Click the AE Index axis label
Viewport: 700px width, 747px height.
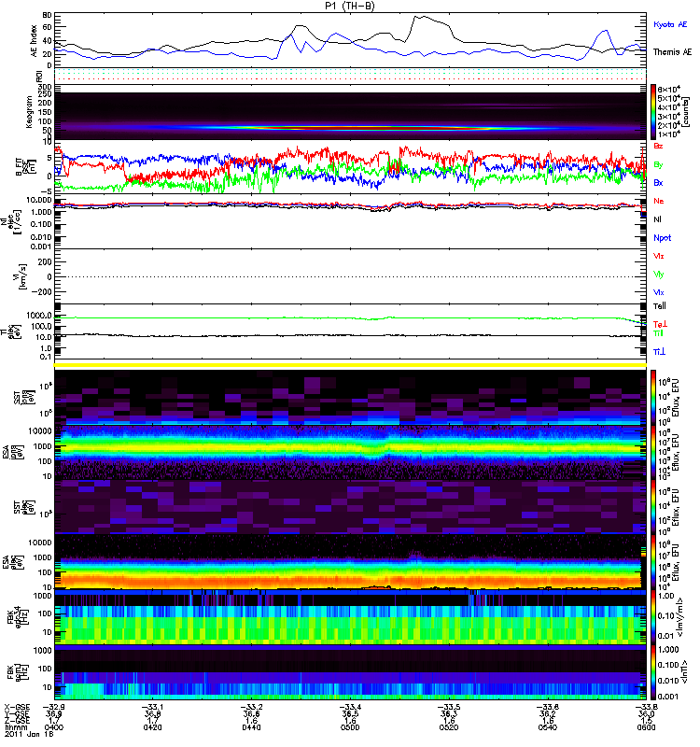[35, 39]
